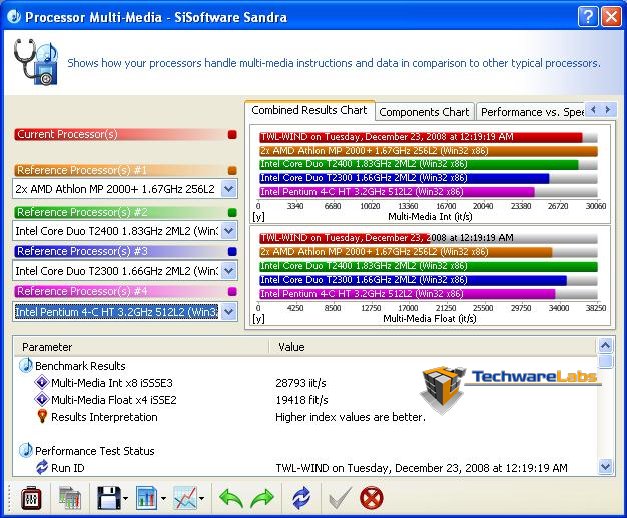Select the Intel Pentium 4-C HT combo box
627x518 pixels.
pos(124,312)
